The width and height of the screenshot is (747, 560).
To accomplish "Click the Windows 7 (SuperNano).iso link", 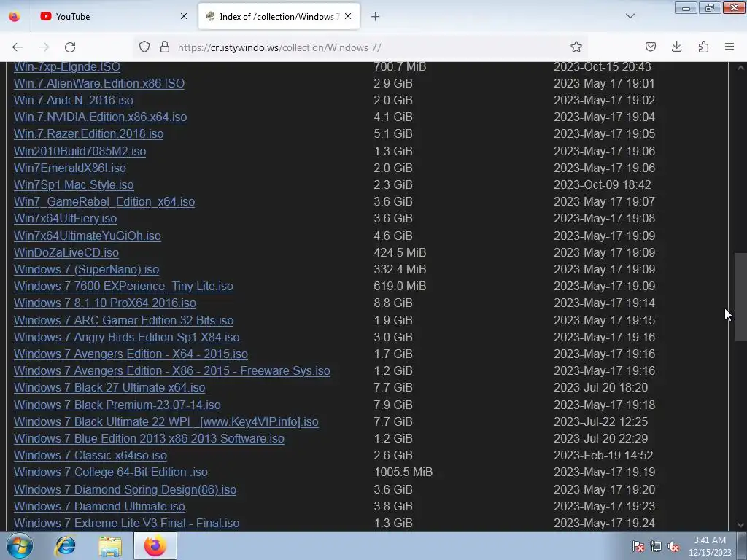I will [86, 270].
